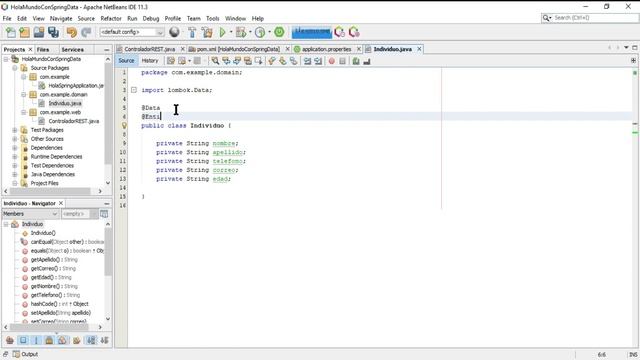Click the Open Project toolbar icon
The height and width of the screenshot is (360, 640).
pyautogui.click(x=39, y=32)
